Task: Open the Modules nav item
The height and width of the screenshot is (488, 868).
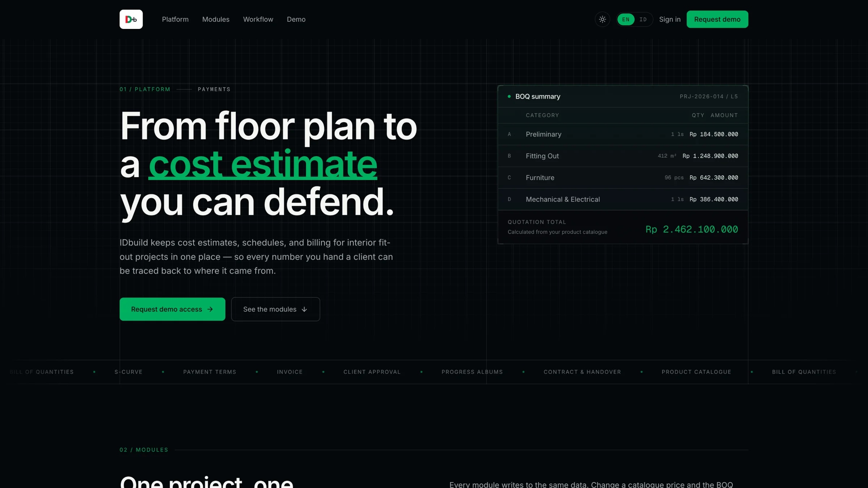Action: pos(216,19)
